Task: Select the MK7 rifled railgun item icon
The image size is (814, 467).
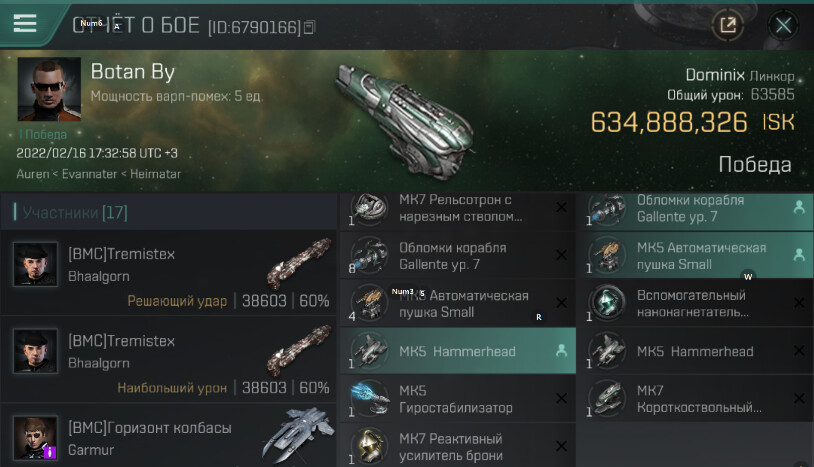Action: (369, 208)
